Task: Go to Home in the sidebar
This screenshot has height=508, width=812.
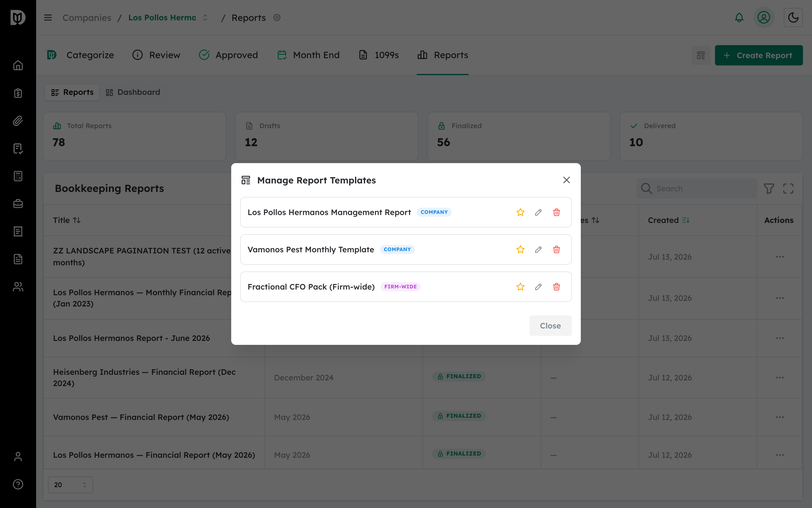Action: pos(18,65)
